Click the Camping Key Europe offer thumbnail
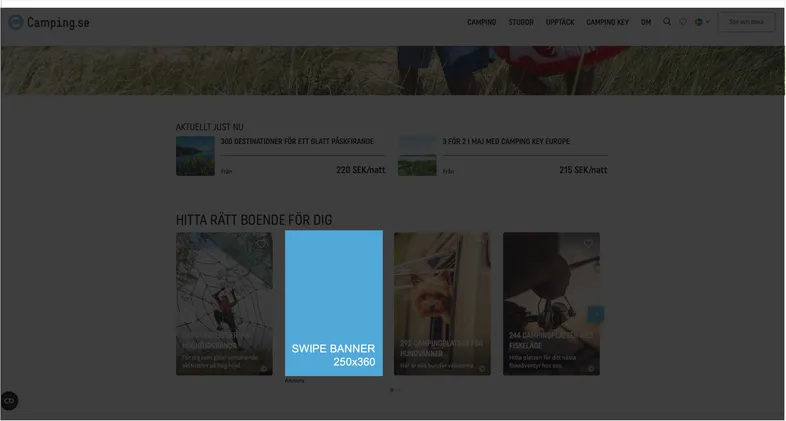The image size is (786, 421). coord(417,156)
